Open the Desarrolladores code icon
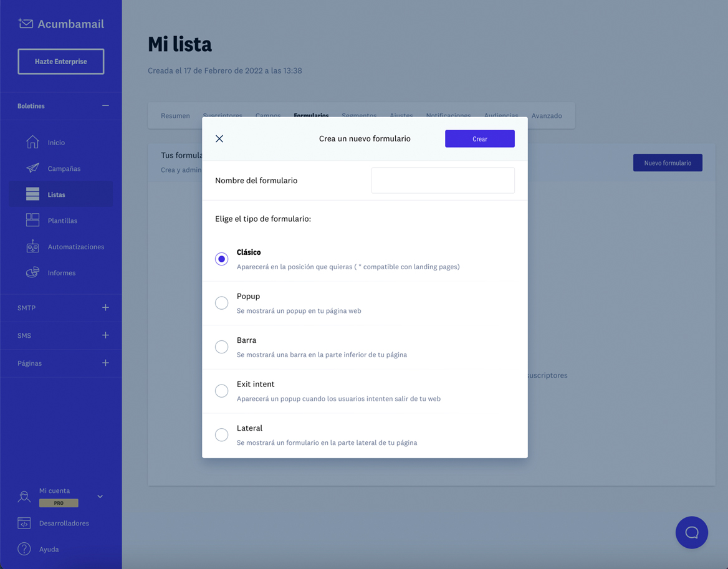 coord(24,523)
